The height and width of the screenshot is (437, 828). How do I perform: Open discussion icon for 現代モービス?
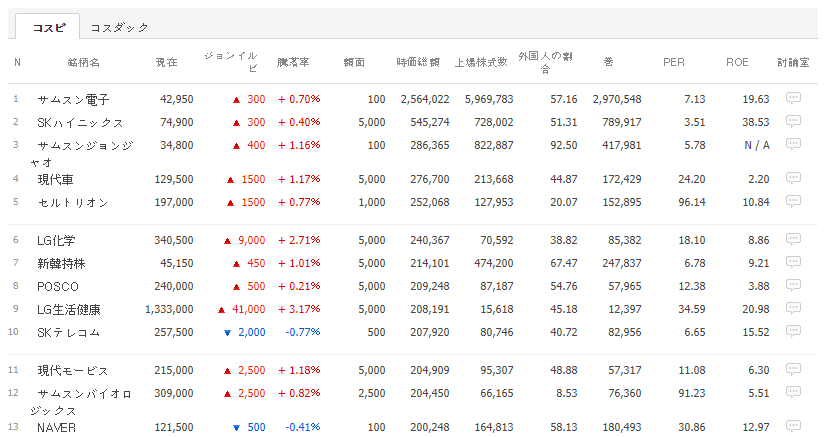(x=793, y=371)
